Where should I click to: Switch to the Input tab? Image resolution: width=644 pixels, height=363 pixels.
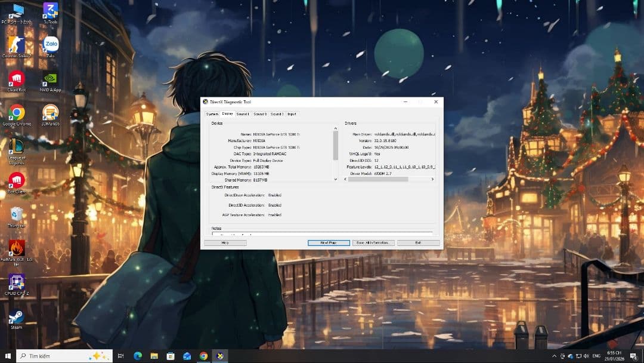292,114
